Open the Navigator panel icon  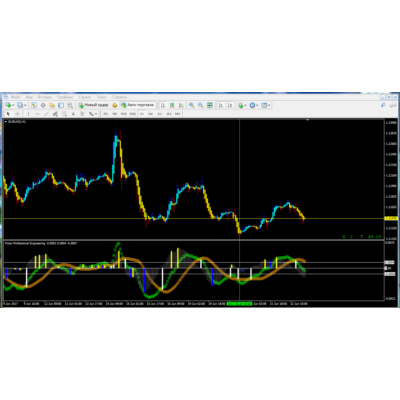[52, 105]
